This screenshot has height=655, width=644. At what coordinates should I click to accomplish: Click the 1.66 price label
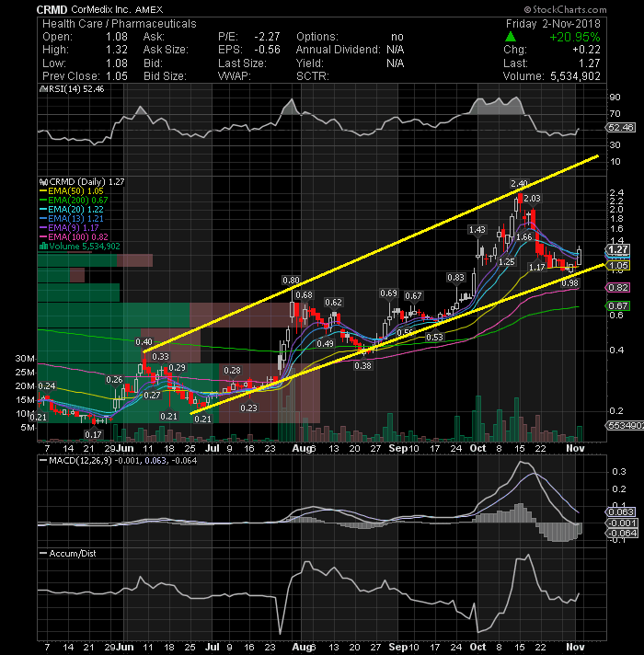pos(524,237)
